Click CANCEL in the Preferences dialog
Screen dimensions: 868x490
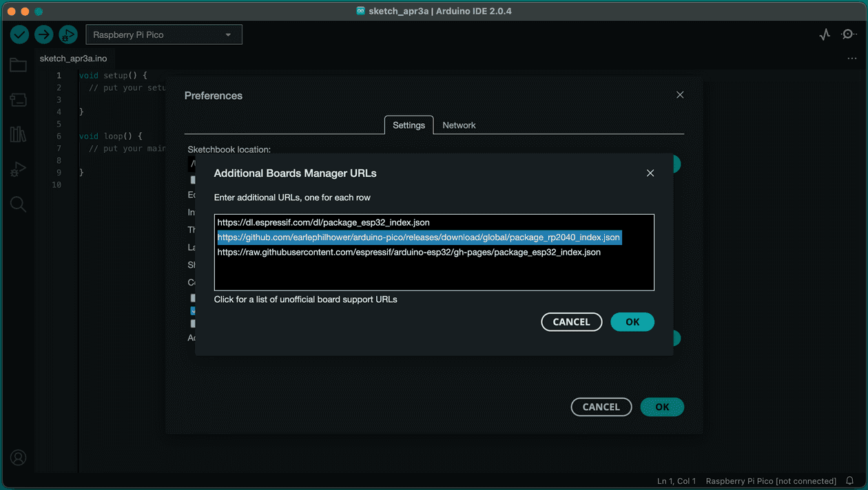601,407
